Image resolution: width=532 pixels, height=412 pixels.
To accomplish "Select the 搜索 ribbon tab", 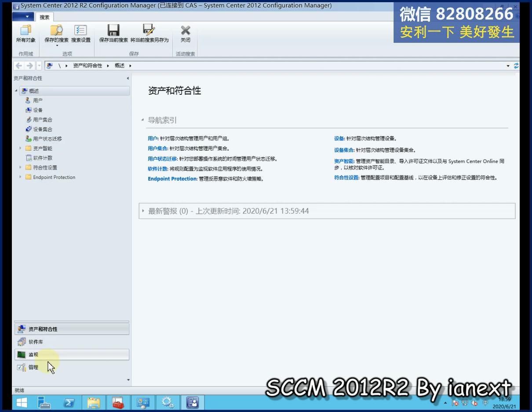I will click(x=44, y=17).
